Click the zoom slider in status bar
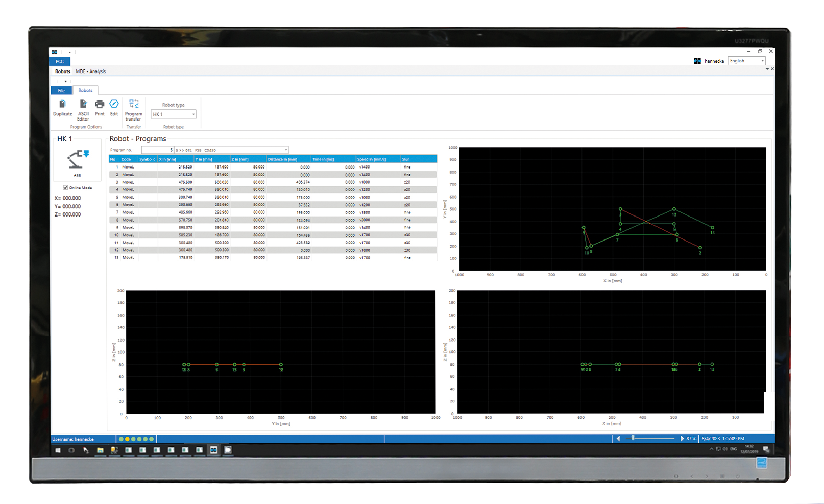 633,438
